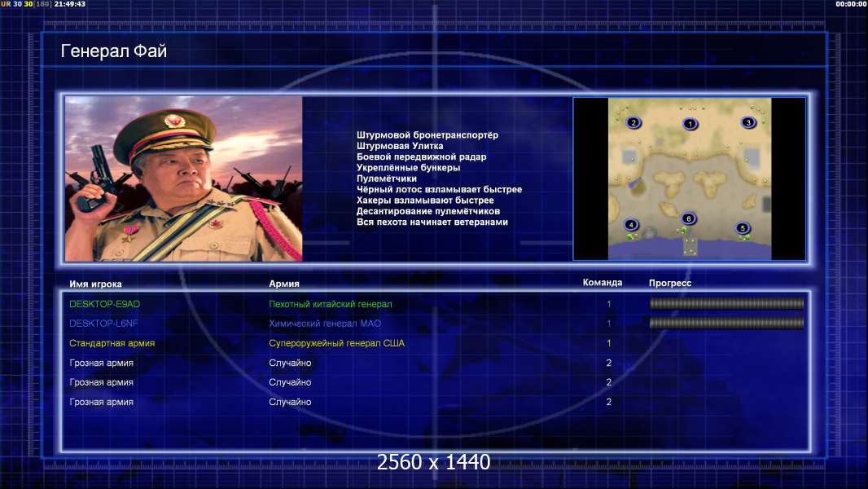Click start position marker 5 on minimap
This screenshot has height=489, width=868.
[x=743, y=227]
